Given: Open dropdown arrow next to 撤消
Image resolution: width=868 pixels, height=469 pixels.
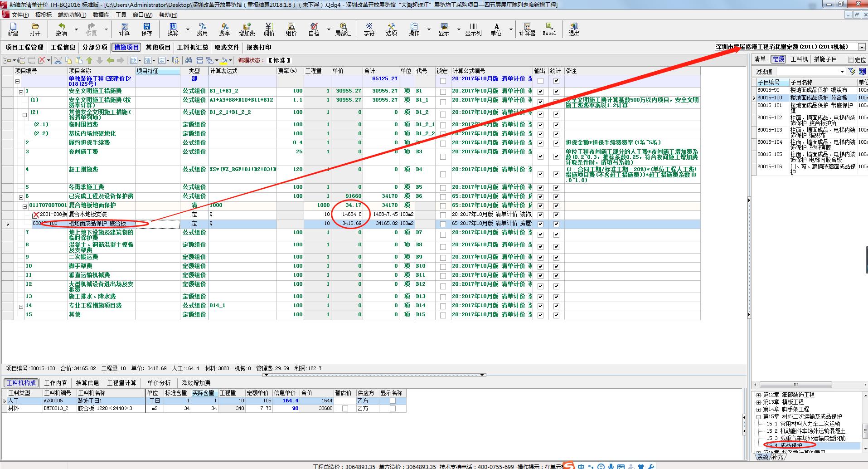Looking at the screenshot, I should pos(76,29).
